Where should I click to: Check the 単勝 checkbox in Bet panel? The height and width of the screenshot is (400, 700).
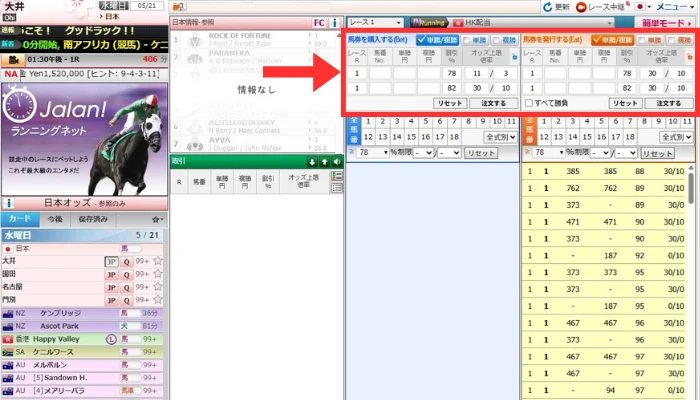pyautogui.click(x=474, y=39)
